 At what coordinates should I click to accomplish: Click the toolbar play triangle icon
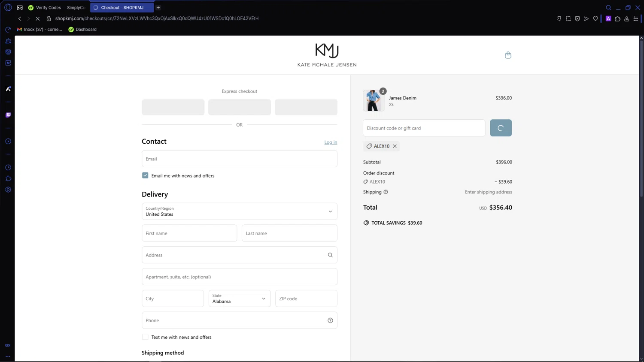[586, 19]
